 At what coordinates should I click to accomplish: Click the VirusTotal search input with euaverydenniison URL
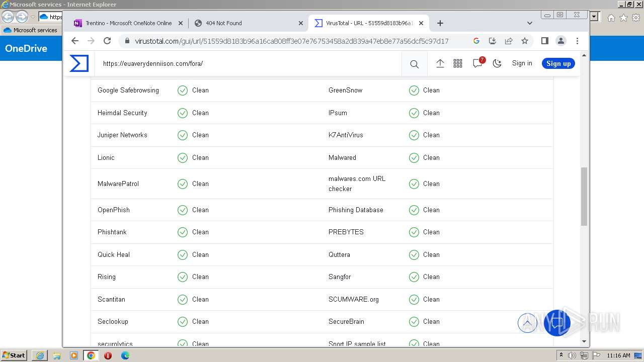point(249,63)
